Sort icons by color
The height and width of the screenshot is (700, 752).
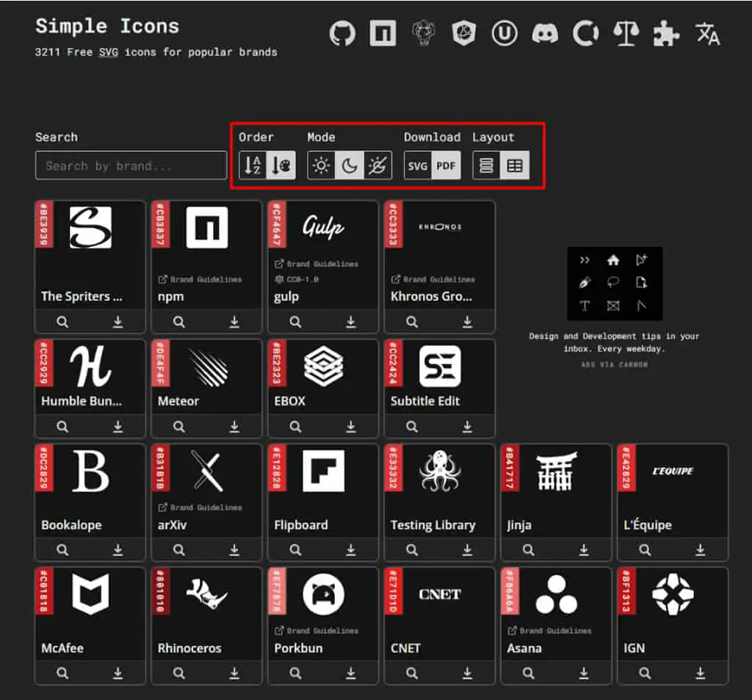(281, 165)
